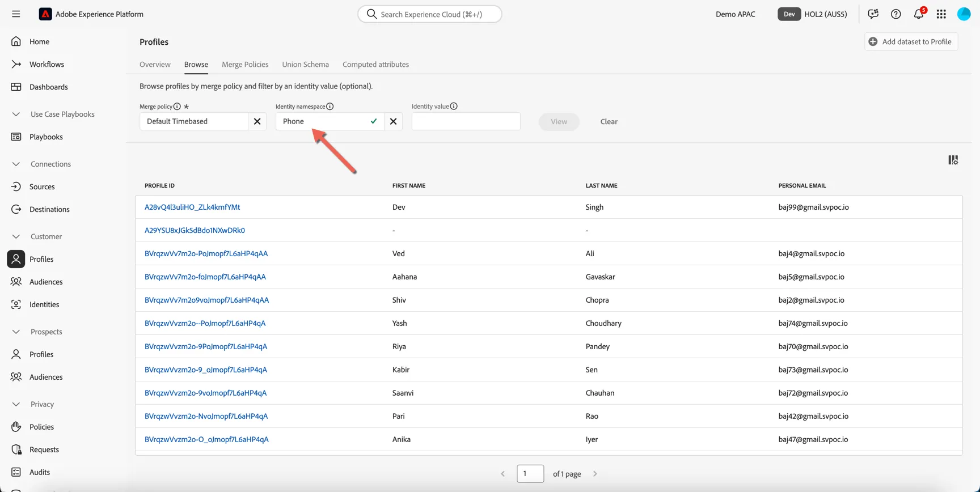Switch to the Merge Policies tab

coord(245,65)
